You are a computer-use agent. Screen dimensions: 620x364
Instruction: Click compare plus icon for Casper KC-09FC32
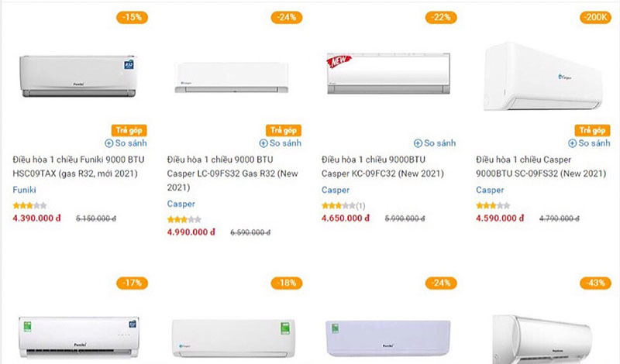click(418, 143)
